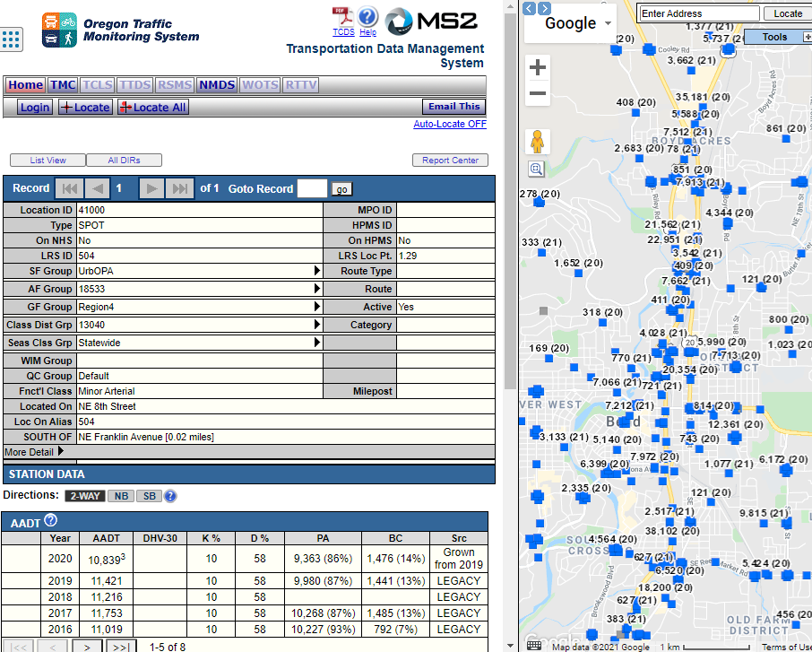Select the NMDS tab
The height and width of the screenshot is (652, 812).
215,84
